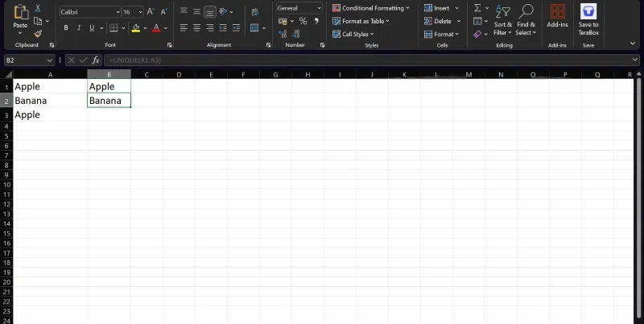
Task: Open the Delete cells dropdown arrow
Action: (459, 21)
